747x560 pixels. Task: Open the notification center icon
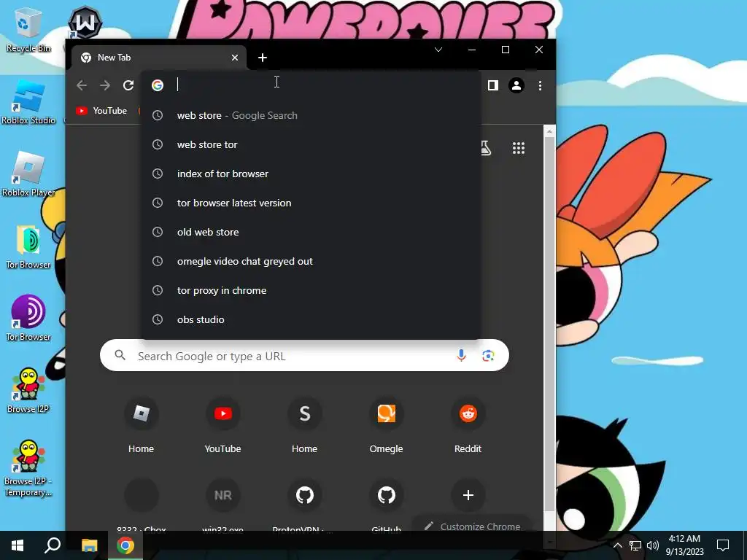click(723, 545)
